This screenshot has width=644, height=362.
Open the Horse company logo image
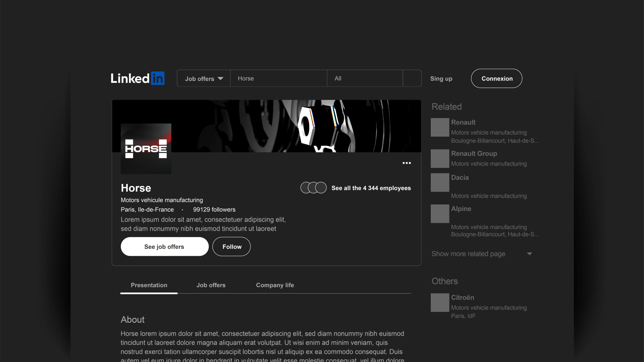(x=146, y=149)
